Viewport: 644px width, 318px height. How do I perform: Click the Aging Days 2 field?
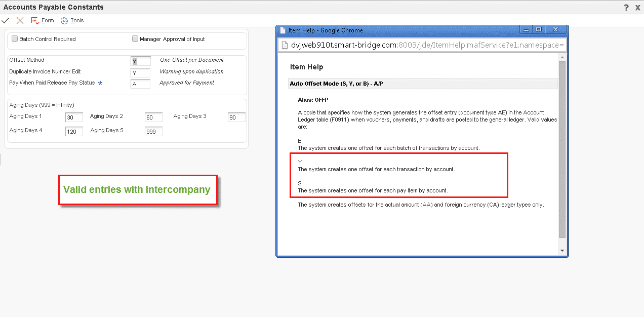pos(153,117)
